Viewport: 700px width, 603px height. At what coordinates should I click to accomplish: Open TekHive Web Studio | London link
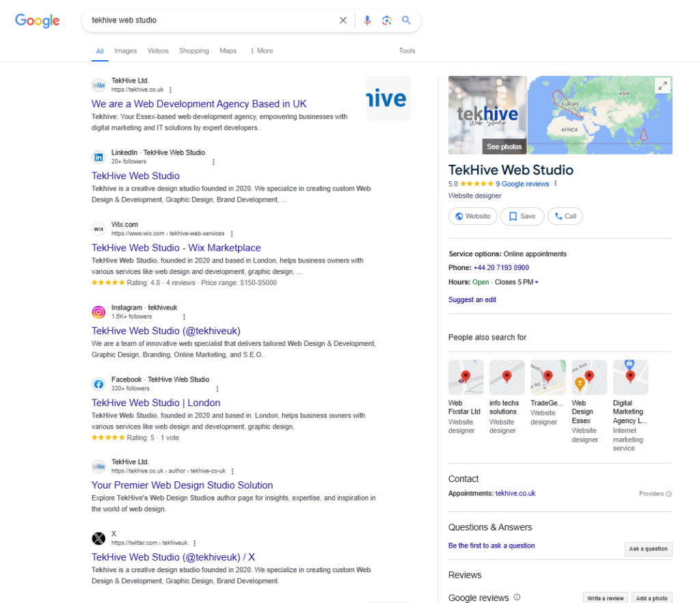(156, 403)
